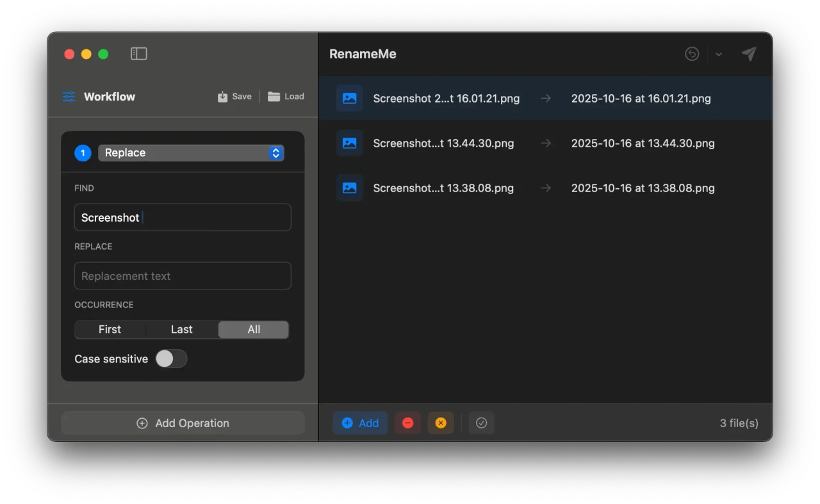Viewport: 820px width, 504px height.
Task: Click the checkmark circle icon
Action: click(x=482, y=423)
